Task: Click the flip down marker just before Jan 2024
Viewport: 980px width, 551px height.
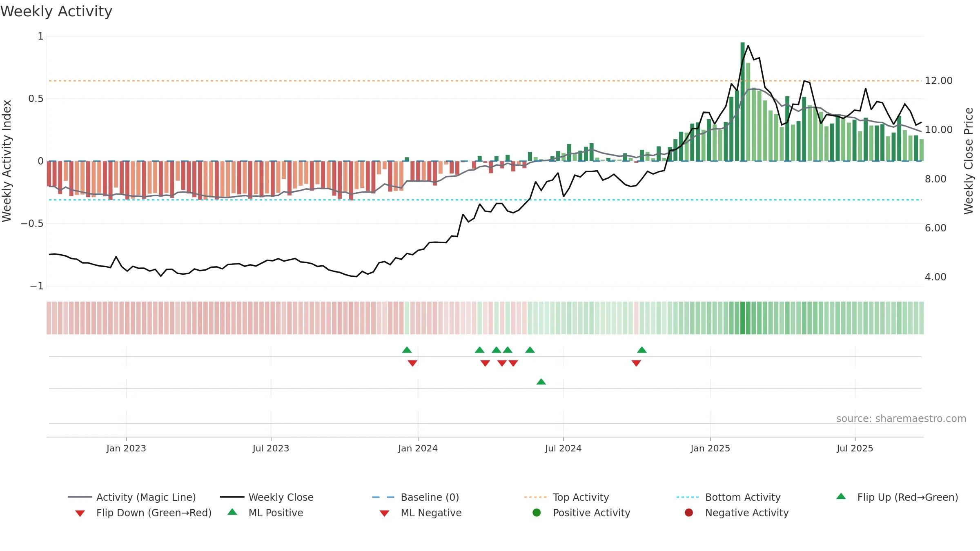Action: click(412, 363)
